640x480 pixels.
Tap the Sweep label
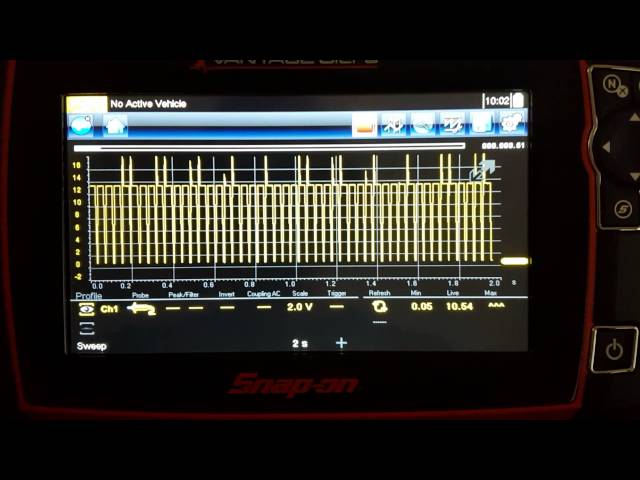[x=91, y=346]
